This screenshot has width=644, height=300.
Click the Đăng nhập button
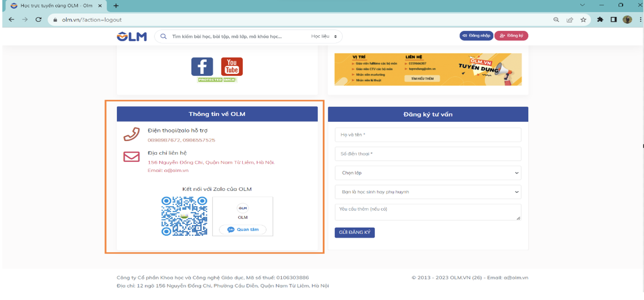[x=476, y=36]
